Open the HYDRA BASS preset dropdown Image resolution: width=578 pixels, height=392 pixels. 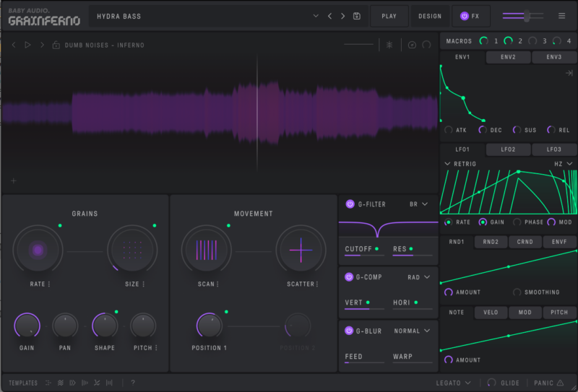click(316, 16)
